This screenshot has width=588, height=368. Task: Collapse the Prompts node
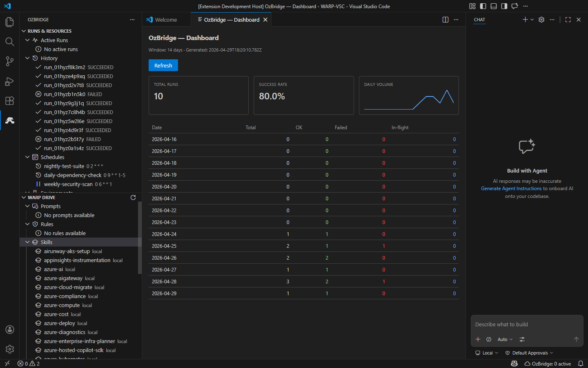[27, 206]
